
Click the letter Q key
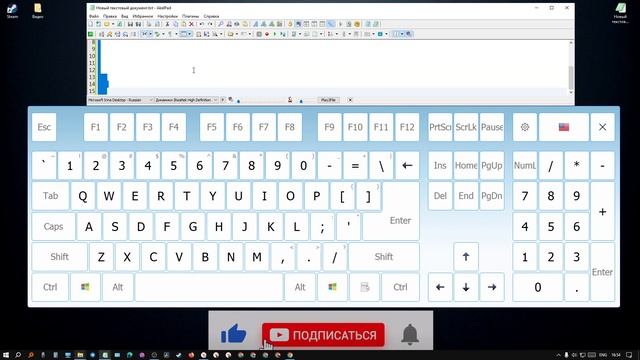pyautogui.click(x=83, y=196)
